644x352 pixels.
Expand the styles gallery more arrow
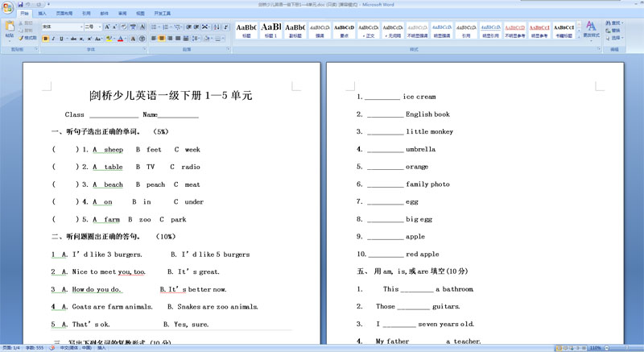(579, 37)
